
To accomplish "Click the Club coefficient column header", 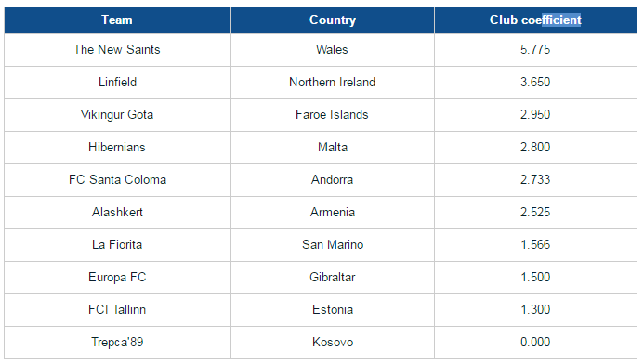I will [535, 20].
